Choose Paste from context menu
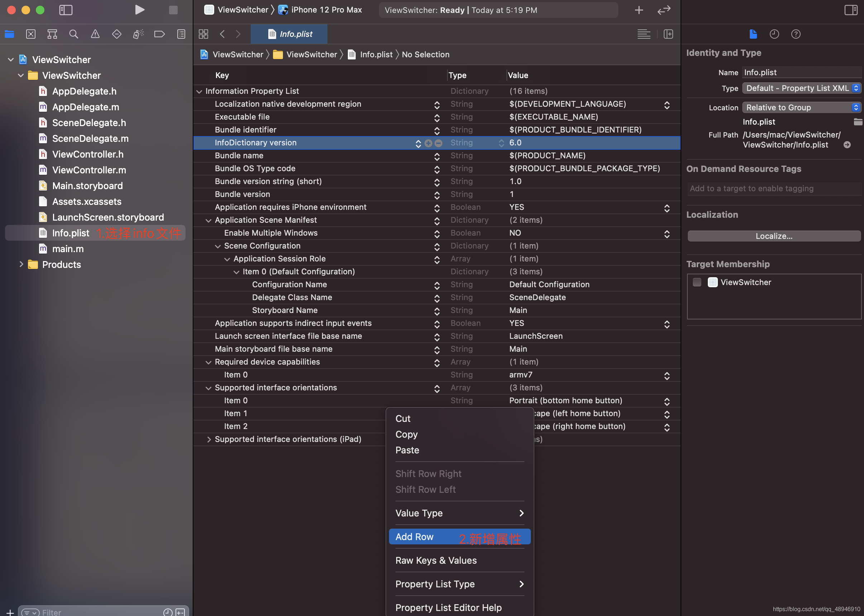Image resolution: width=864 pixels, height=616 pixels. (460, 450)
